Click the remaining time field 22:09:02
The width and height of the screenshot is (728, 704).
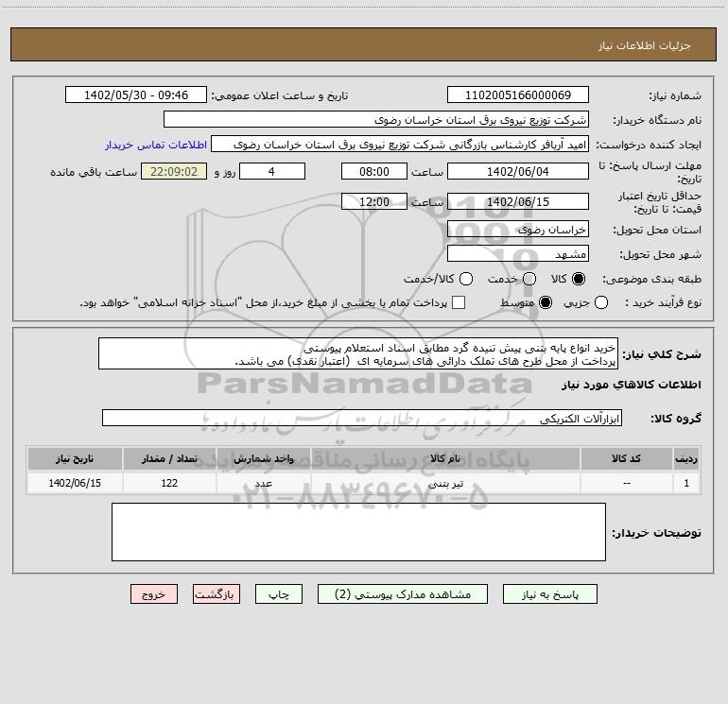tap(174, 171)
